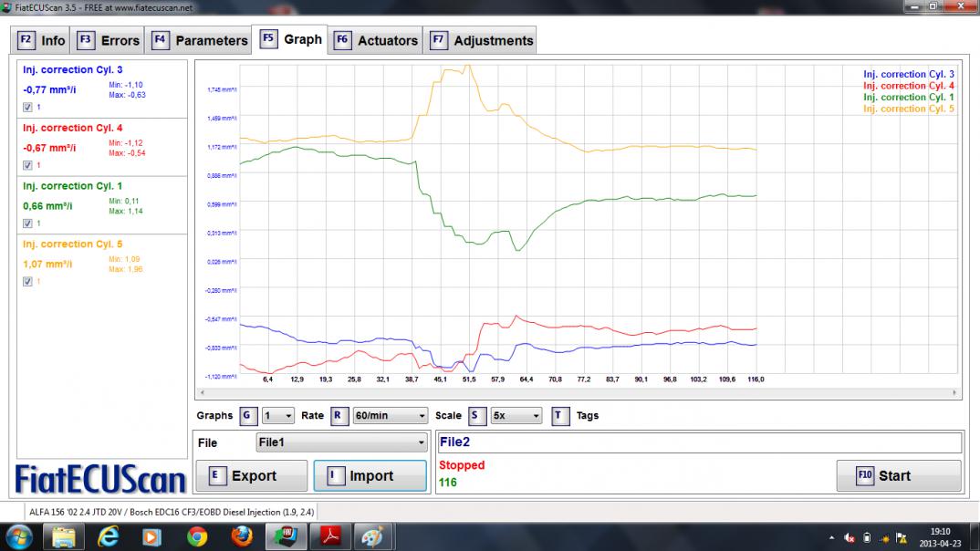This screenshot has width=980, height=551.
Task: Open the File dropdown showing File1
Action: 341,442
